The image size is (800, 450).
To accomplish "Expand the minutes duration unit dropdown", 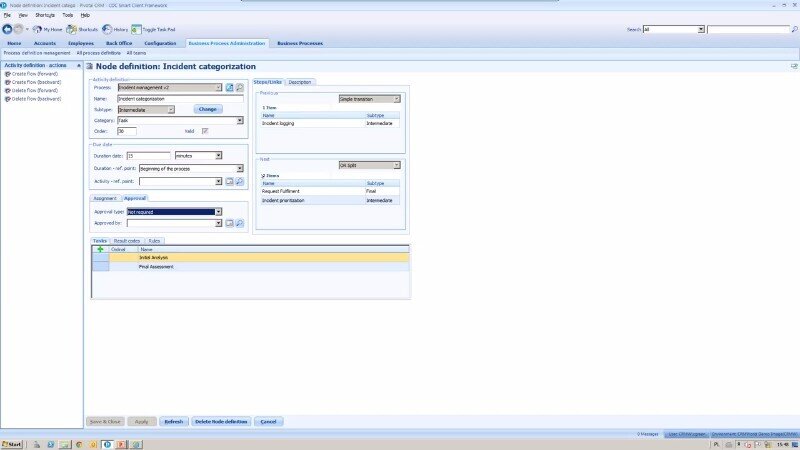I will point(218,156).
